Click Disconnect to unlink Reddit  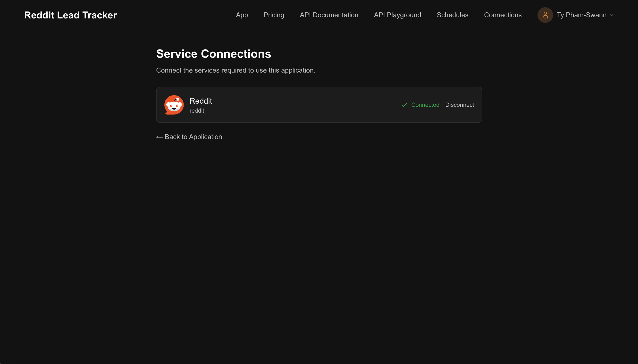[x=459, y=105]
